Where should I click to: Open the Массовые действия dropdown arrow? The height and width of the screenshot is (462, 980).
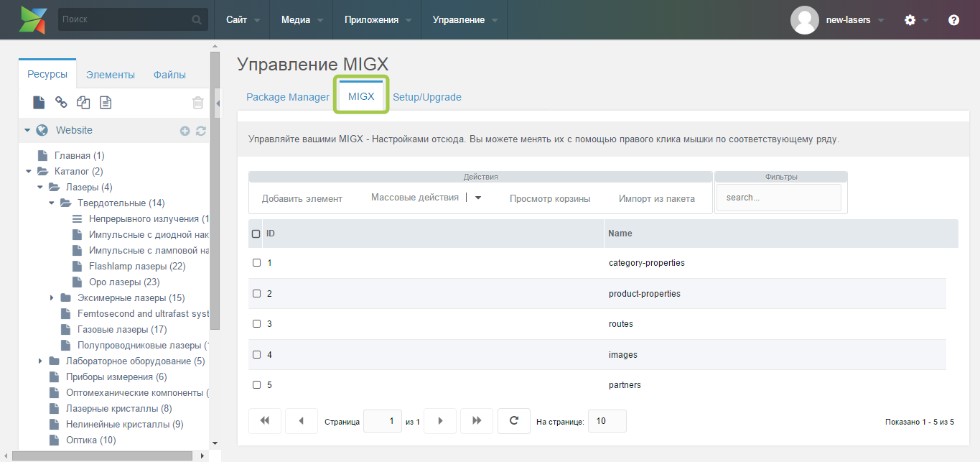coord(478,198)
